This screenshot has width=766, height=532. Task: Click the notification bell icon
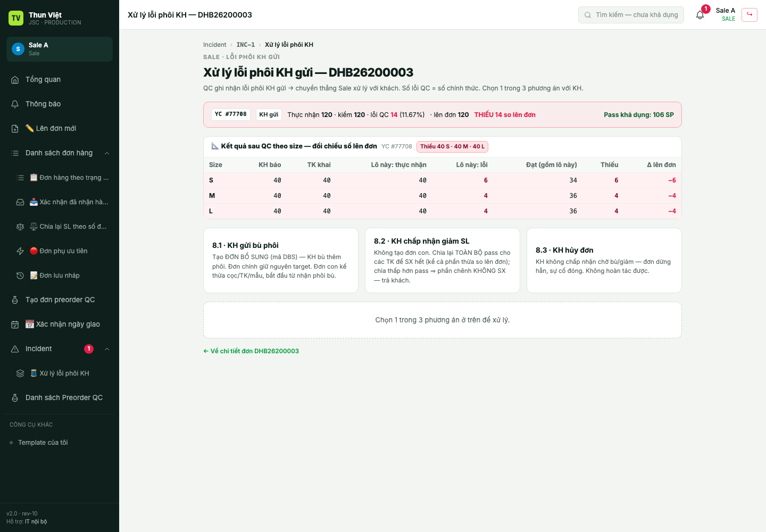(700, 15)
